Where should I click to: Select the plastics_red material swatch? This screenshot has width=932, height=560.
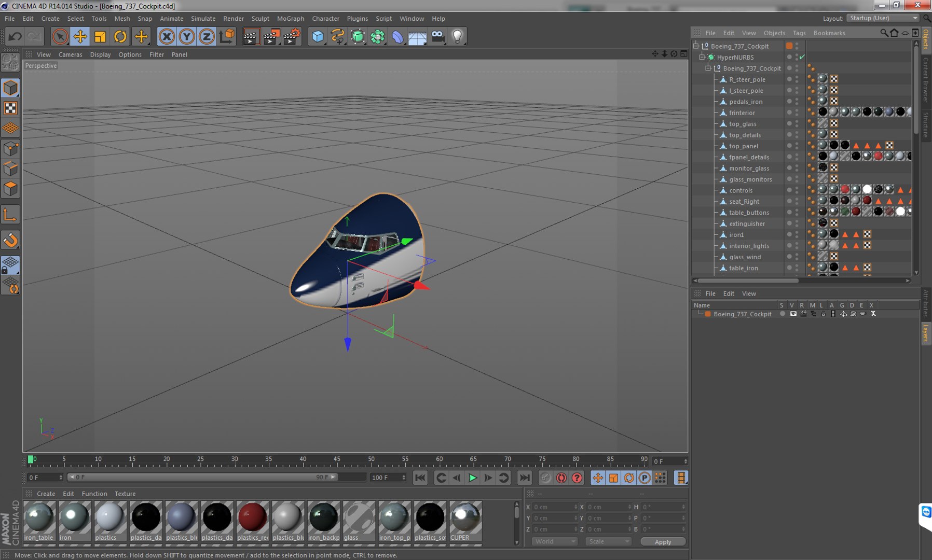(x=253, y=521)
